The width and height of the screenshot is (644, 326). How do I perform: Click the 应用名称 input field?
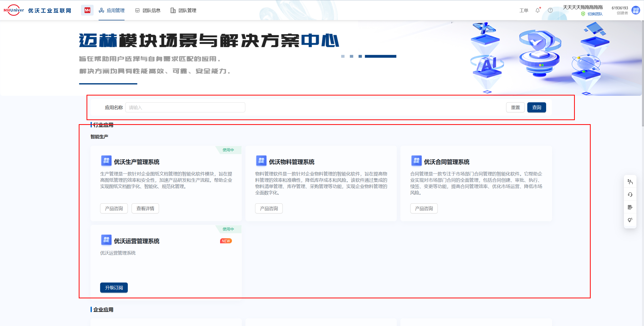185,108
